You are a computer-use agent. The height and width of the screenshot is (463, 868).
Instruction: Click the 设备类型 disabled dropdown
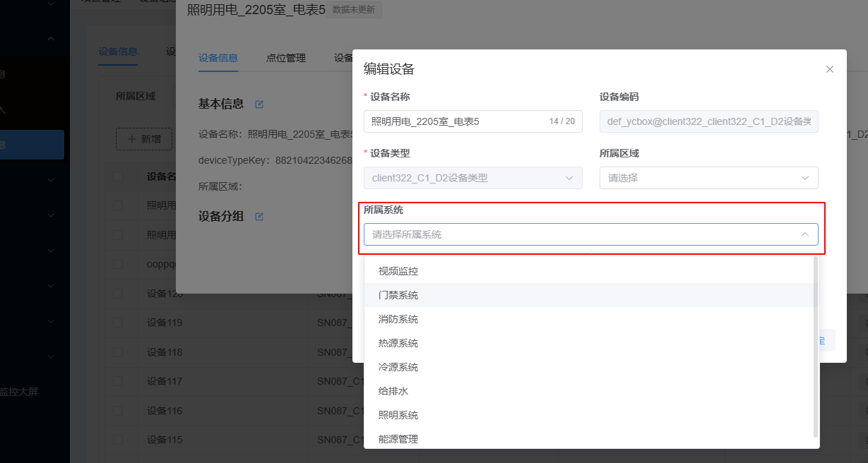472,178
